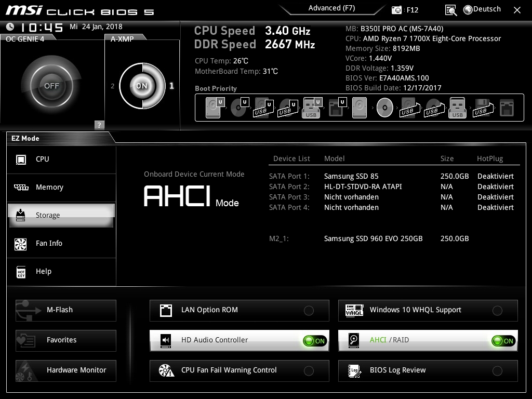The height and width of the screenshot is (399, 532).
Task: Click the CPU Temp reading 26°C
Action: [x=241, y=61]
